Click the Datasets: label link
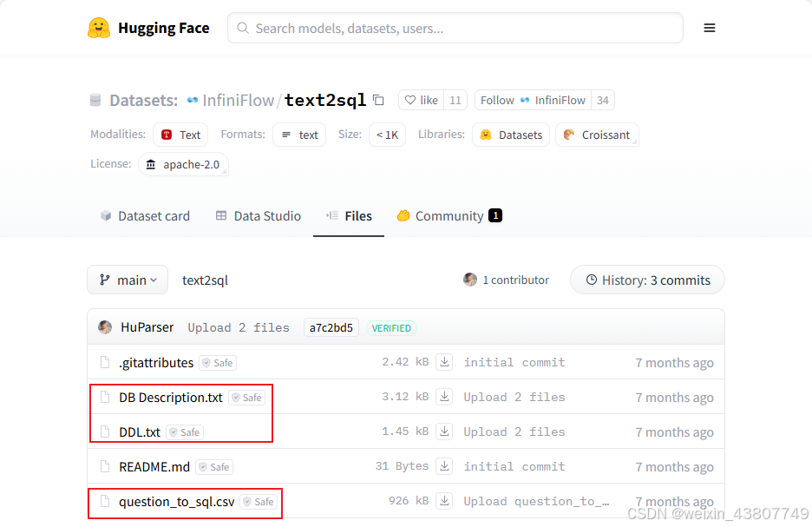The width and height of the screenshot is (812, 527). coord(143,100)
